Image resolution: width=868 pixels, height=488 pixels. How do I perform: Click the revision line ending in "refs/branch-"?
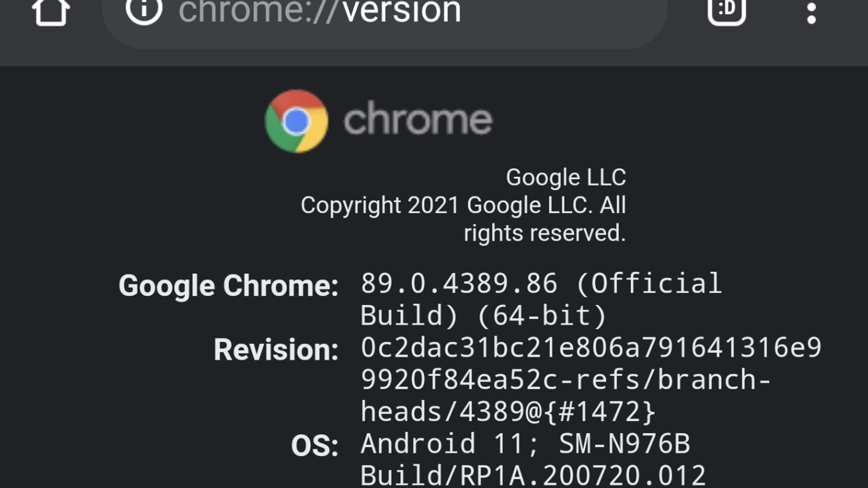[x=565, y=380]
